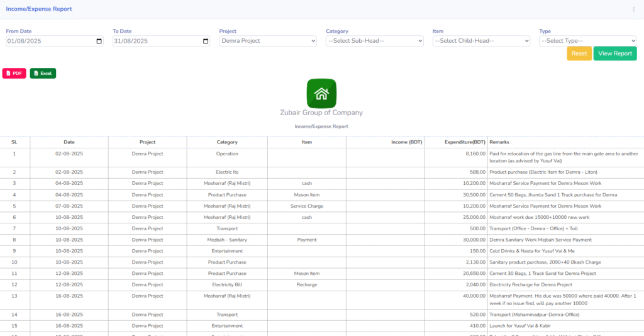
Task: Click the 588.00 expenditure value
Action: (478, 172)
